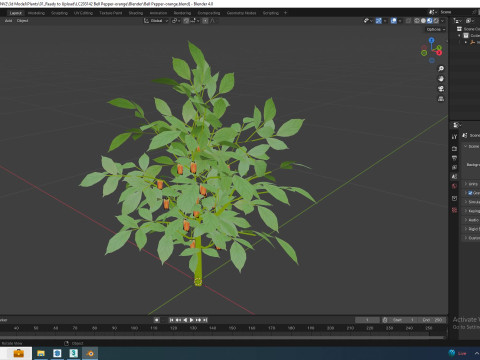Toggle the preview range clock icon

(385, 320)
